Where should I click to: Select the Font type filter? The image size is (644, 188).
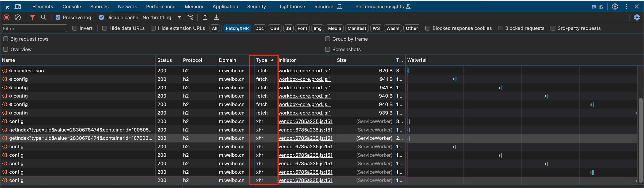point(302,28)
